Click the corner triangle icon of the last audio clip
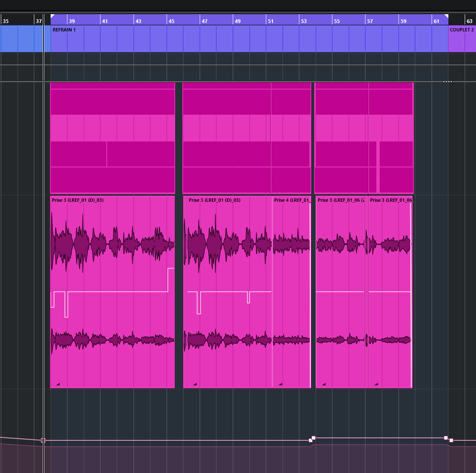This screenshot has height=473, width=476. point(376,384)
